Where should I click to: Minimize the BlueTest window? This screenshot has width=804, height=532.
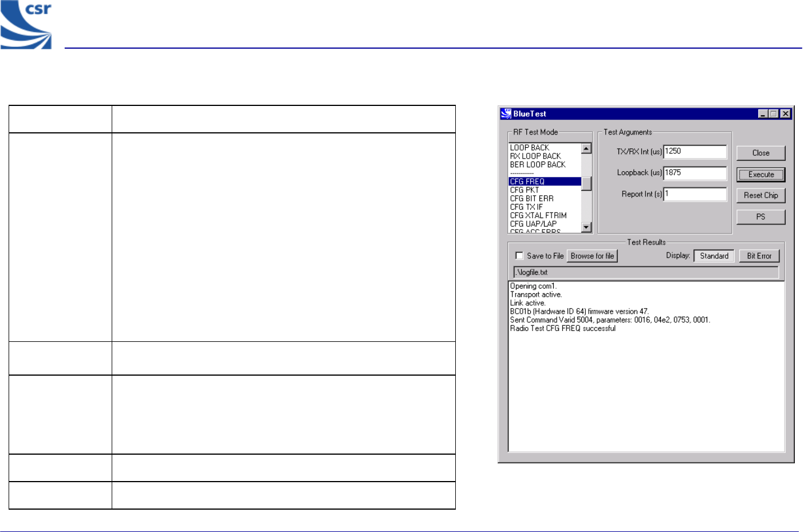[x=763, y=114]
